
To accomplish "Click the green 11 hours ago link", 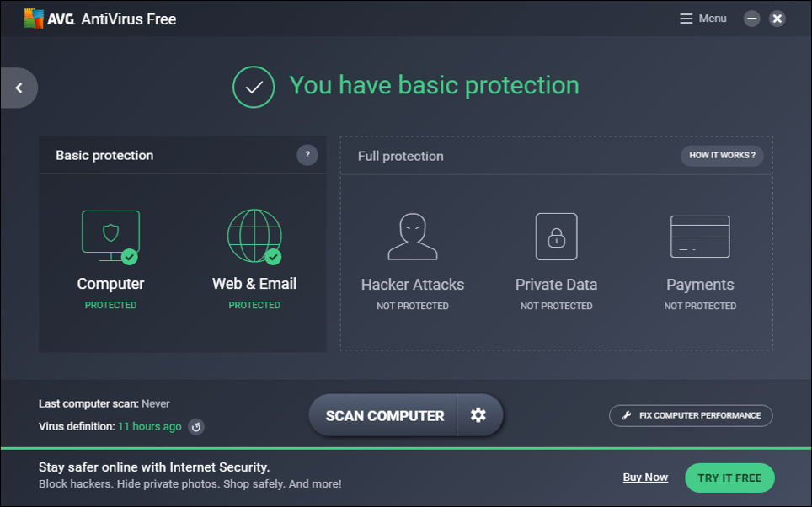I will click(149, 427).
